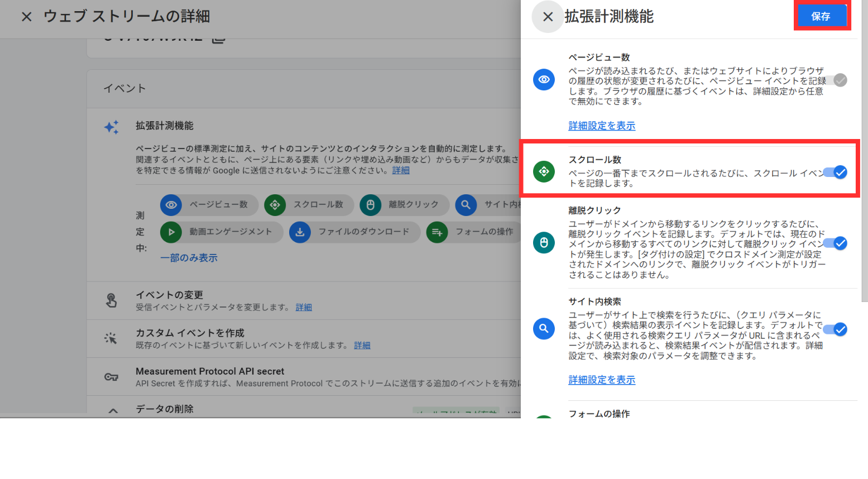The width and height of the screenshot is (868, 479).
Task: Click the ファイルのダウンロード chip
Action: (x=354, y=232)
